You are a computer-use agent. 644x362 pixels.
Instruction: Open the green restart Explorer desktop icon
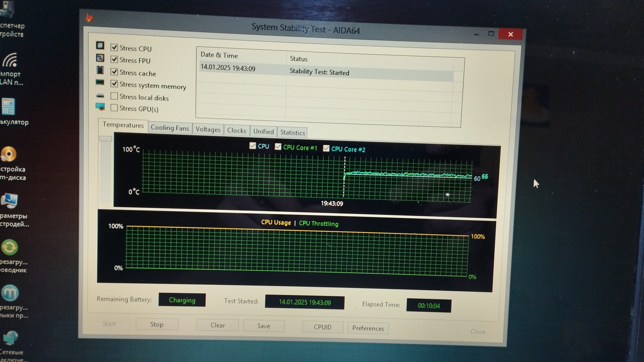(9, 247)
